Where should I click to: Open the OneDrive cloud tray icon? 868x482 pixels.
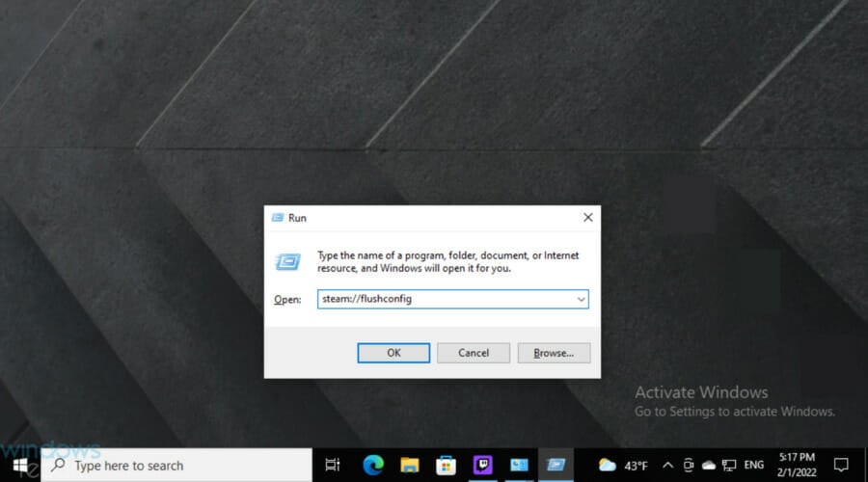(709, 466)
